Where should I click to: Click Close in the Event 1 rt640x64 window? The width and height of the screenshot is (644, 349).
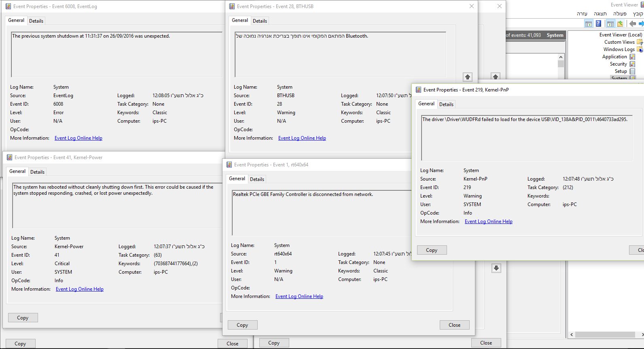point(454,325)
